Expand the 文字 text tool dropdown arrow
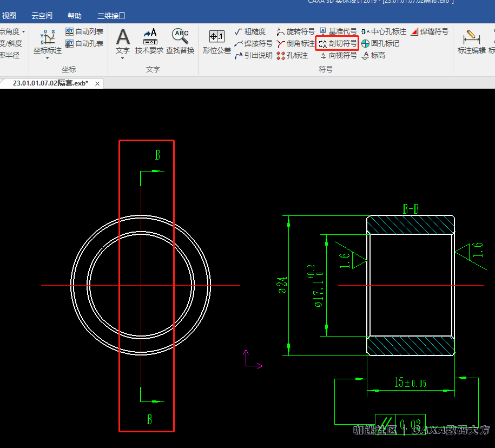 point(123,58)
